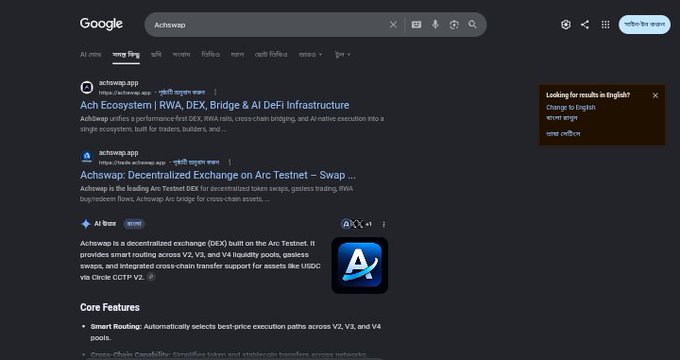
Task: Open AI overview source icons with +1
Action: (x=356, y=224)
